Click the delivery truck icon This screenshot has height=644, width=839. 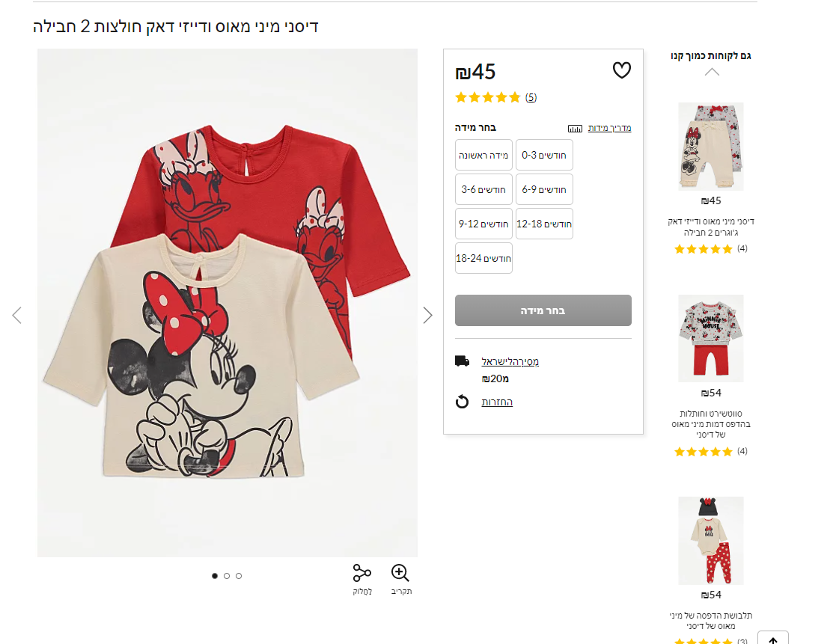click(x=463, y=361)
